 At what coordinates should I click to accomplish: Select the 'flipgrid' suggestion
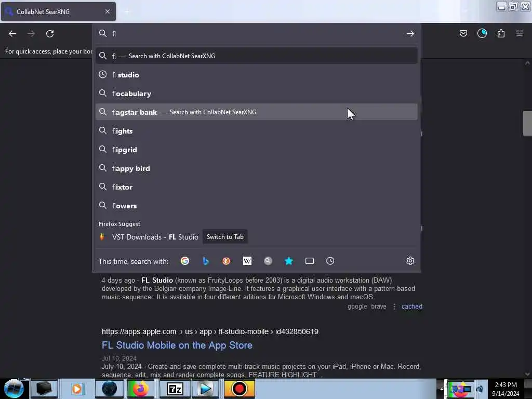[257, 150]
